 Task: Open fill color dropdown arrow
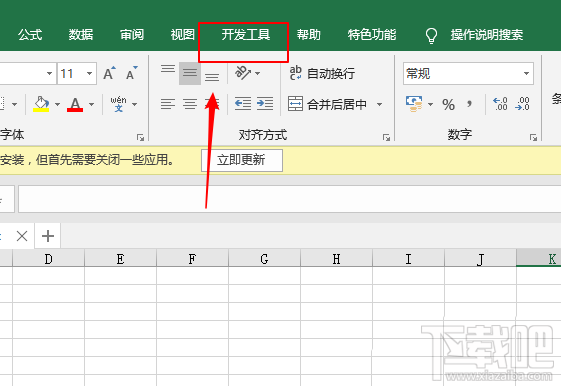[x=57, y=104]
